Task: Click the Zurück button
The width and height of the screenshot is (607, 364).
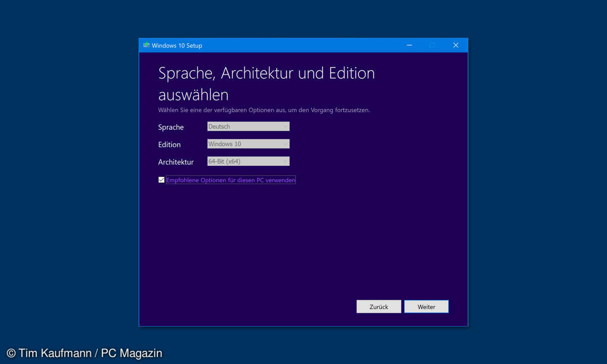Action: click(x=379, y=306)
